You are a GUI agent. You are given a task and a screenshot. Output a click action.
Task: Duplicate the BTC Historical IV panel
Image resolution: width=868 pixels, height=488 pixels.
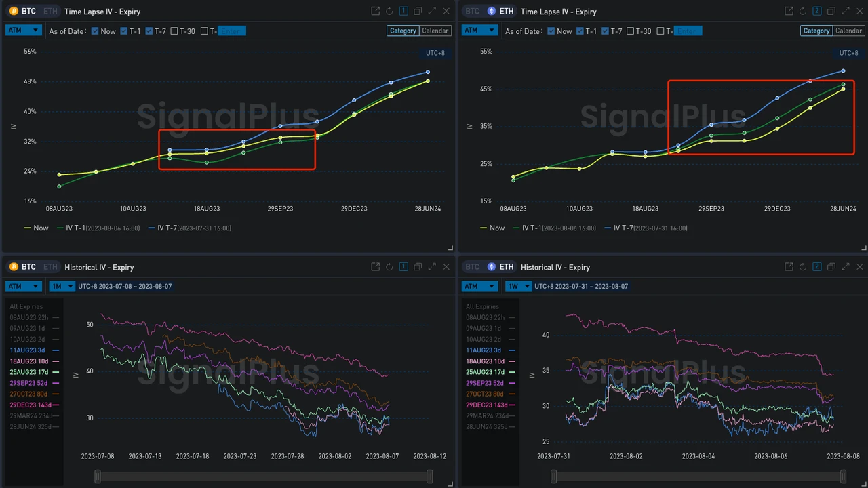418,267
